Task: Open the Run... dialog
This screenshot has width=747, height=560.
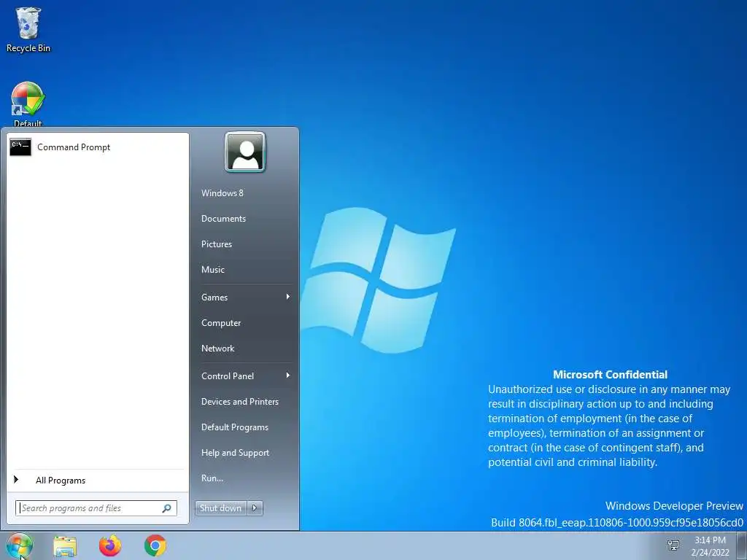Action: (x=212, y=478)
